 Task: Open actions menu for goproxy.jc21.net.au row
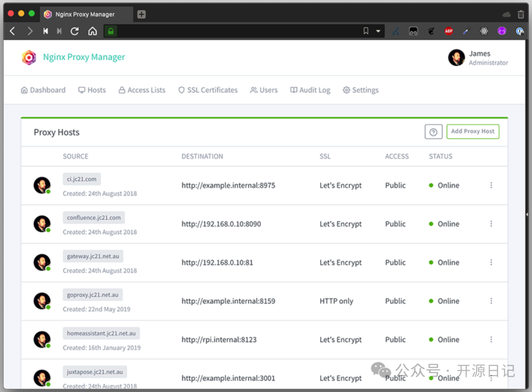point(491,301)
